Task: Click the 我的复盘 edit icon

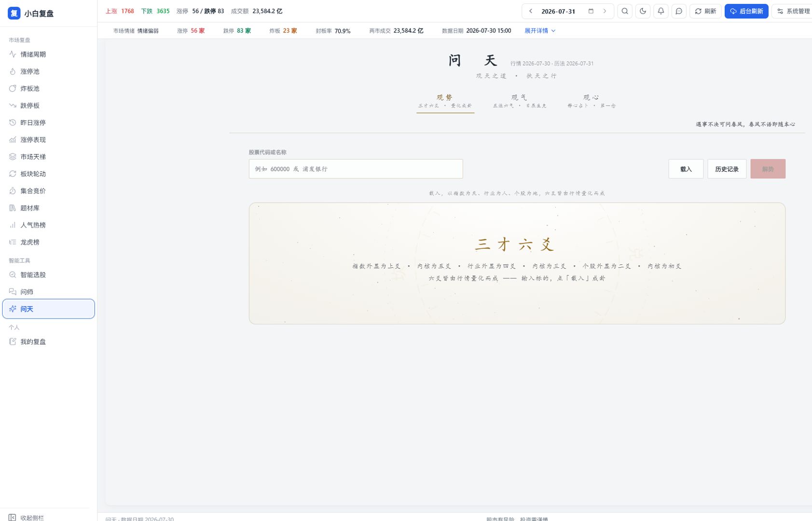Action: [x=13, y=342]
